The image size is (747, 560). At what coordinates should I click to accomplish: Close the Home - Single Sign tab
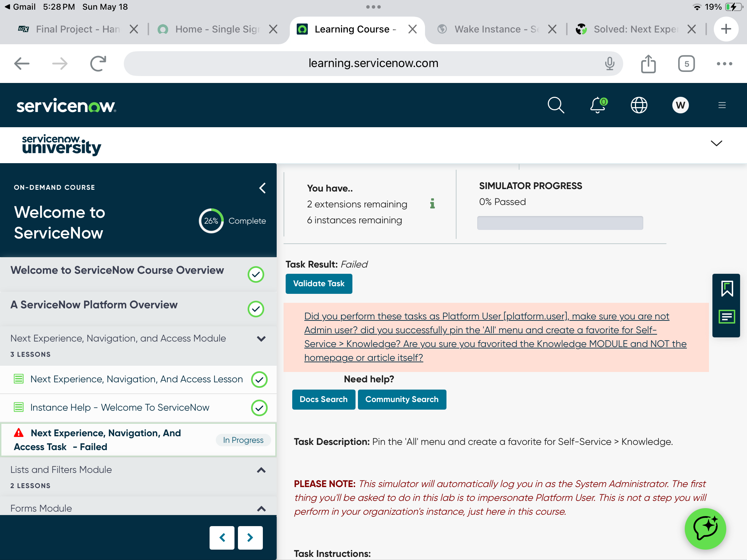[x=273, y=29]
